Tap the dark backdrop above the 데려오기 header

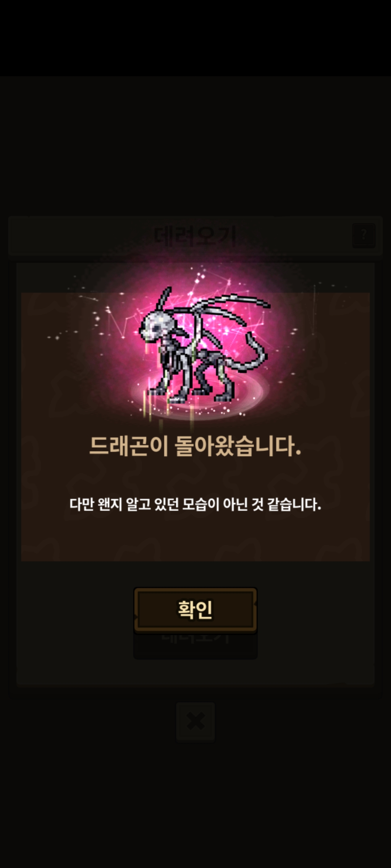(195, 145)
